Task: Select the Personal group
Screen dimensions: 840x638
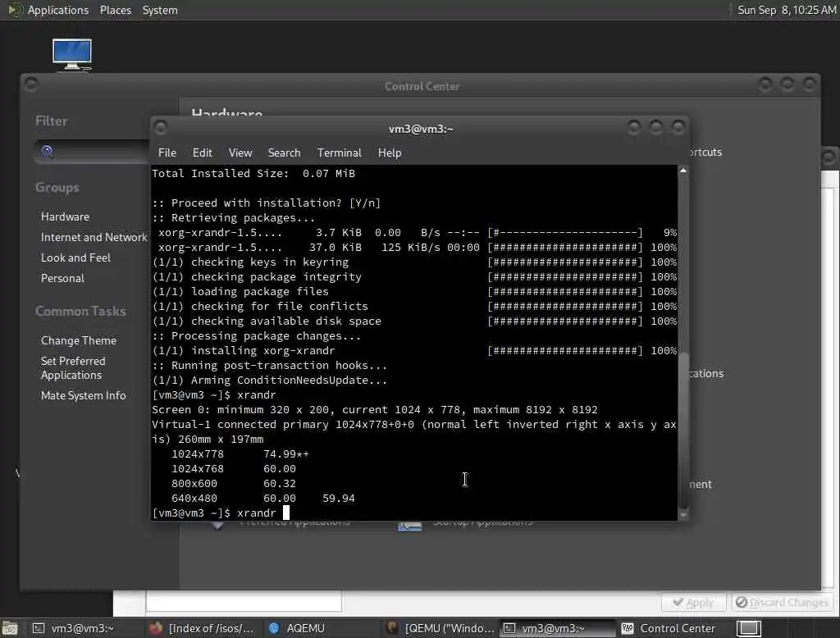Action: (x=62, y=278)
